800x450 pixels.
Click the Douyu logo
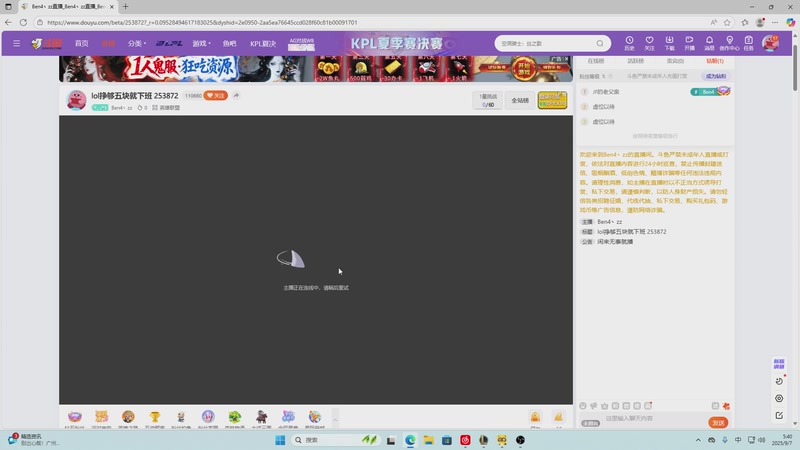46,43
